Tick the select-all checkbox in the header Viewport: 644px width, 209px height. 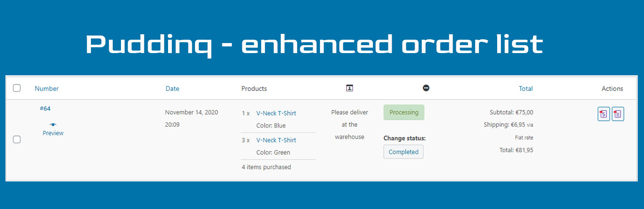coord(17,88)
